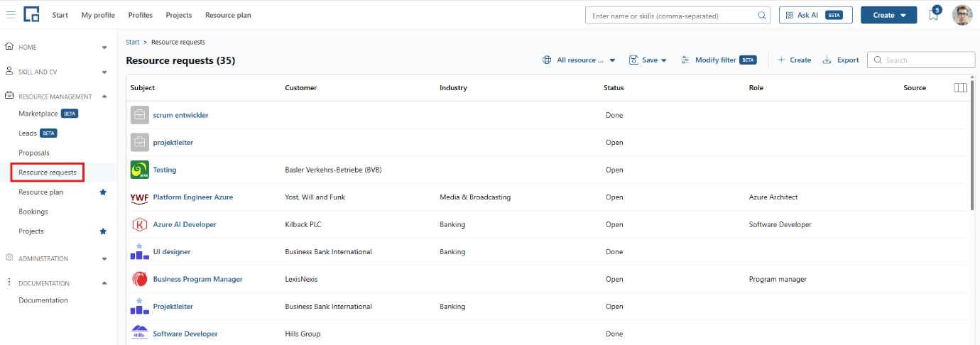Viewport: 980px width, 345px height.
Task: Click the application logo in the header
Action: click(31, 15)
